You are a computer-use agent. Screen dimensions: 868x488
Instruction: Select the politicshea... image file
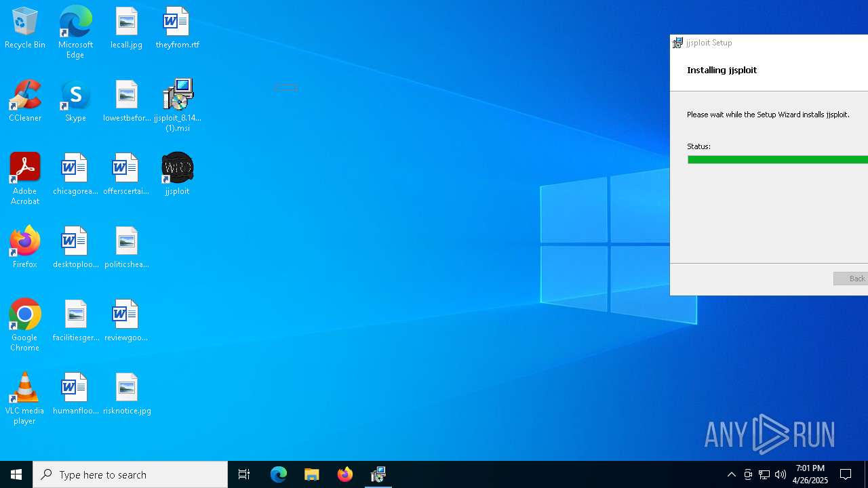pyautogui.click(x=126, y=248)
